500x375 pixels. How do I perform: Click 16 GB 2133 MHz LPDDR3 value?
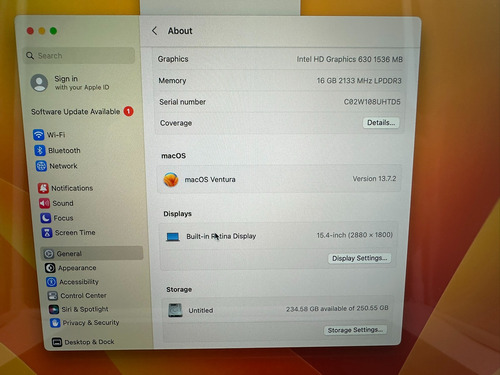(x=359, y=81)
